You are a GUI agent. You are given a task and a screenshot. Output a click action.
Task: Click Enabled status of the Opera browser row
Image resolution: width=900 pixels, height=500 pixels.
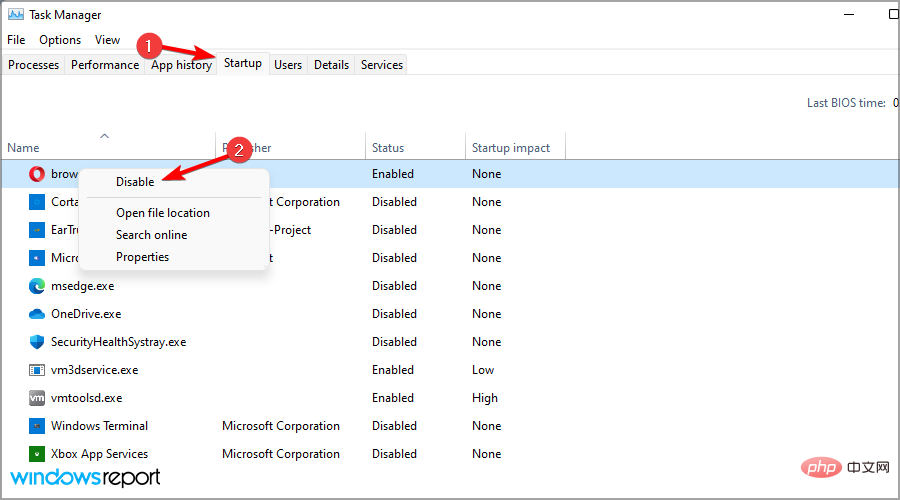click(393, 174)
